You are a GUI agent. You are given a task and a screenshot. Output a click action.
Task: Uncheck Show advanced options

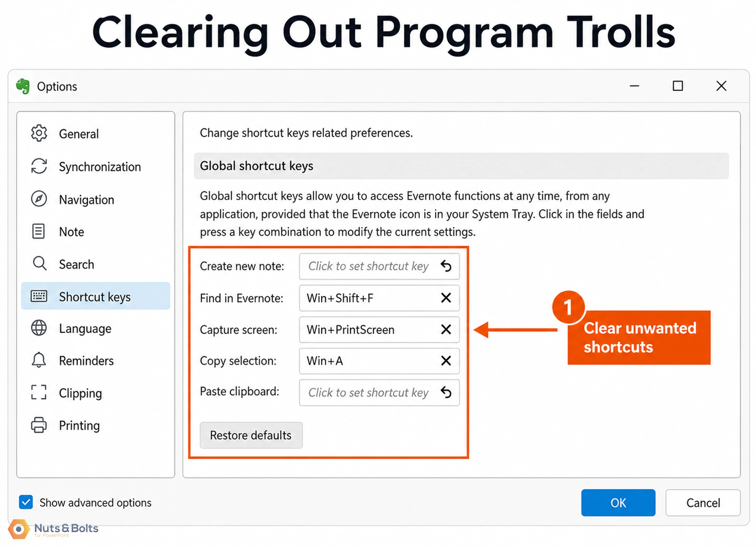[x=26, y=502]
